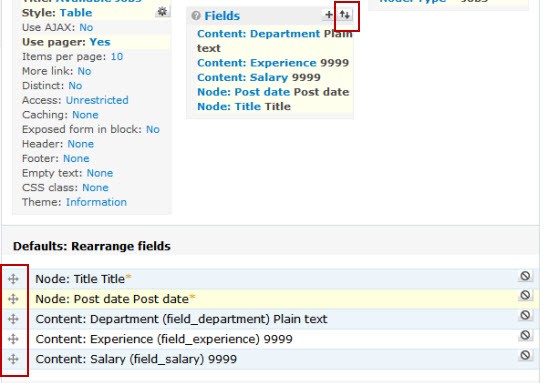This screenshot has height=383, width=550.
Task: Click the drag handle for Content: Salary row
Action: point(13,359)
